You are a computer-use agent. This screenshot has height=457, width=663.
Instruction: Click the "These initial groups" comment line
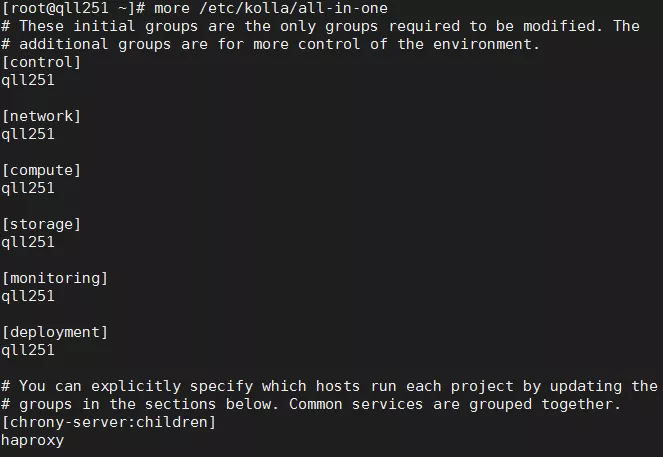point(320,26)
